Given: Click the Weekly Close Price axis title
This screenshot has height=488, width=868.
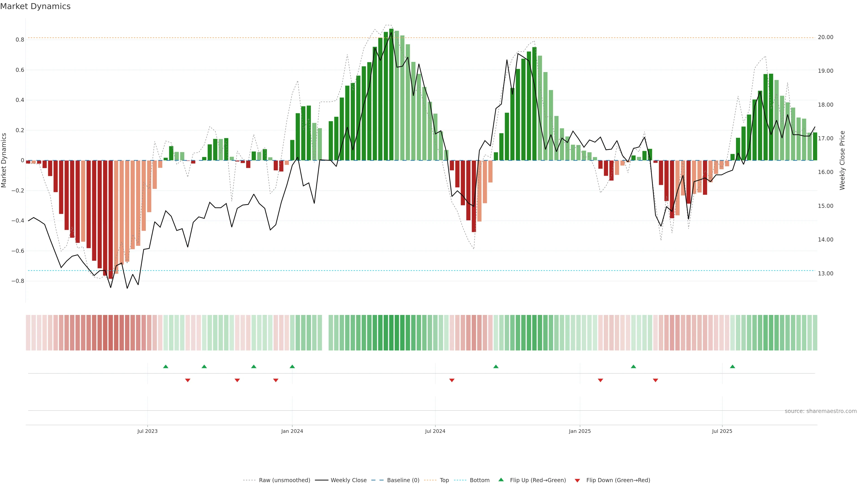Looking at the screenshot, I should pyautogui.click(x=842, y=160).
